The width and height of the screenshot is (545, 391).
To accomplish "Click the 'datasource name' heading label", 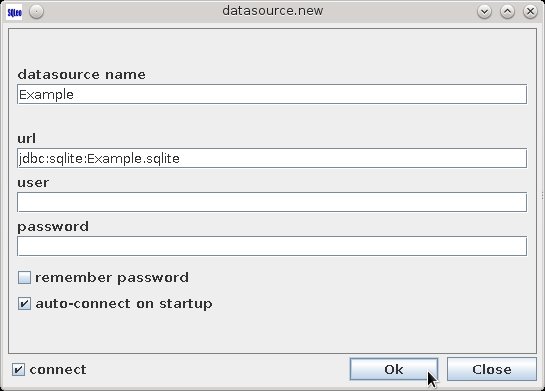I will (81, 74).
